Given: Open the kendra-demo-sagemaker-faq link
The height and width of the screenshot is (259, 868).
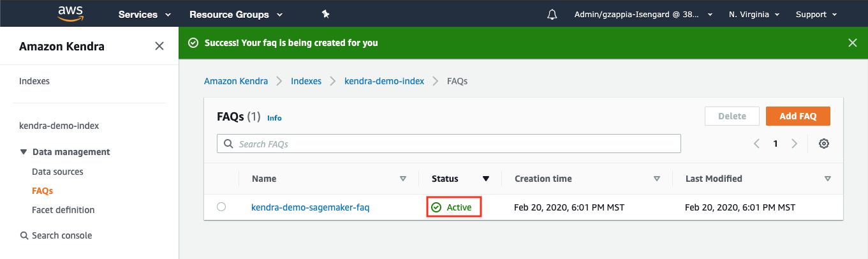Looking at the screenshot, I should click(311, 207).
